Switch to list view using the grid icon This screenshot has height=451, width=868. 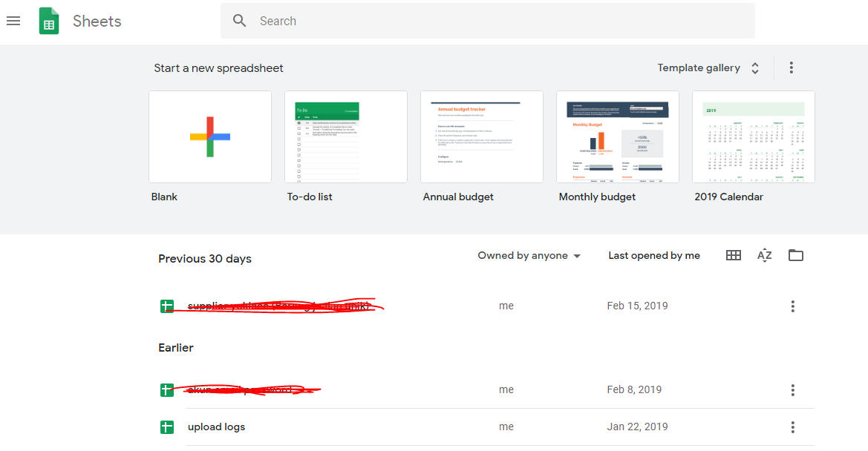pyautogui.click(x=733, y=255)
